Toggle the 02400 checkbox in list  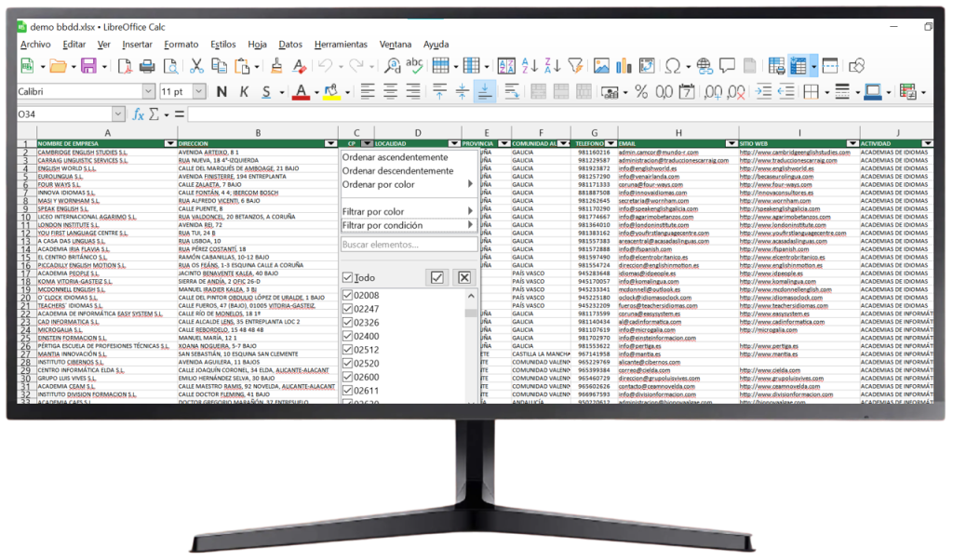(x=347, y=336)
